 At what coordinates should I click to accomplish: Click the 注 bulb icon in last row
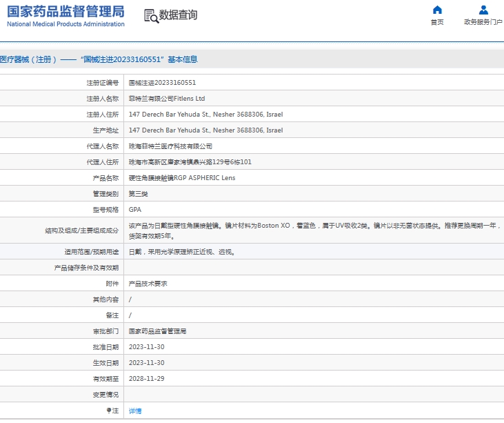point(109,411)
